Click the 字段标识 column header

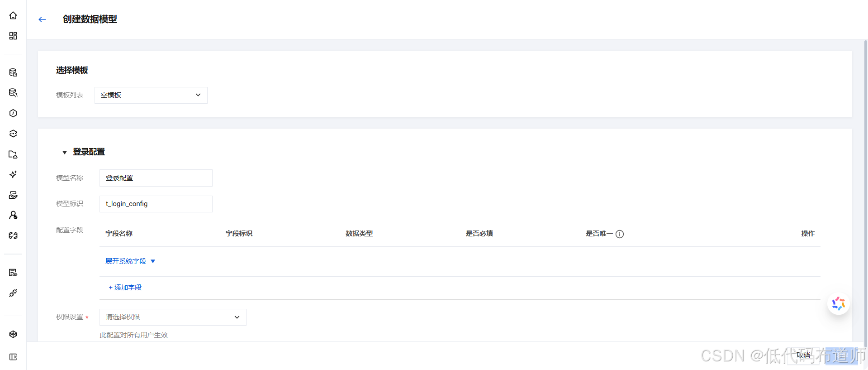pyautogui.click(x=239, y=234)
